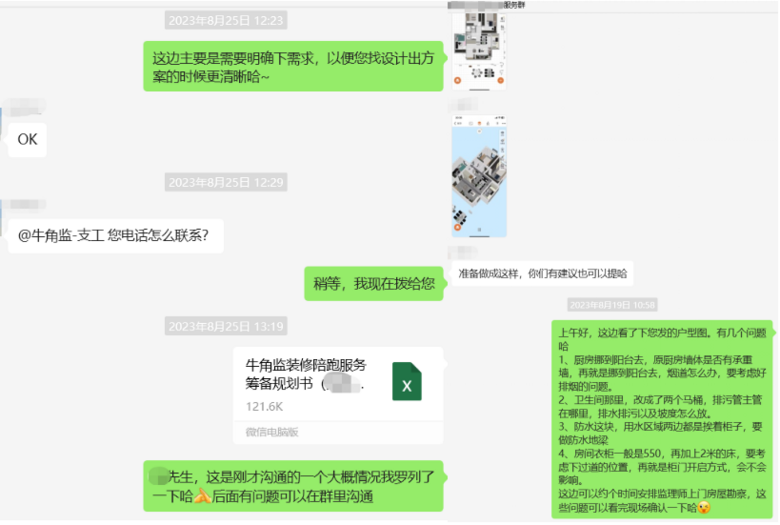Click the 13:19 timestamp label
Viewport: 780px width, 525px height.
tap(226, 326)
